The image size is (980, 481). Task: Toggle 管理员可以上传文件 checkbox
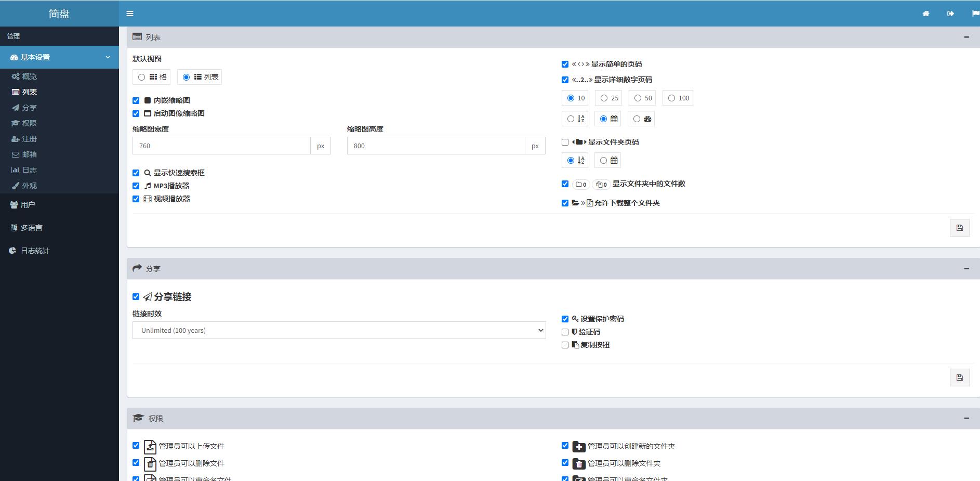point(136,446)
